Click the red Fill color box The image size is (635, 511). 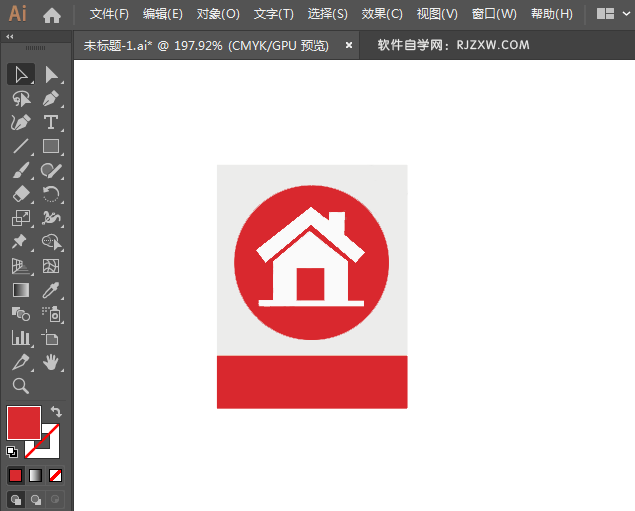click(x=24, y=423)
